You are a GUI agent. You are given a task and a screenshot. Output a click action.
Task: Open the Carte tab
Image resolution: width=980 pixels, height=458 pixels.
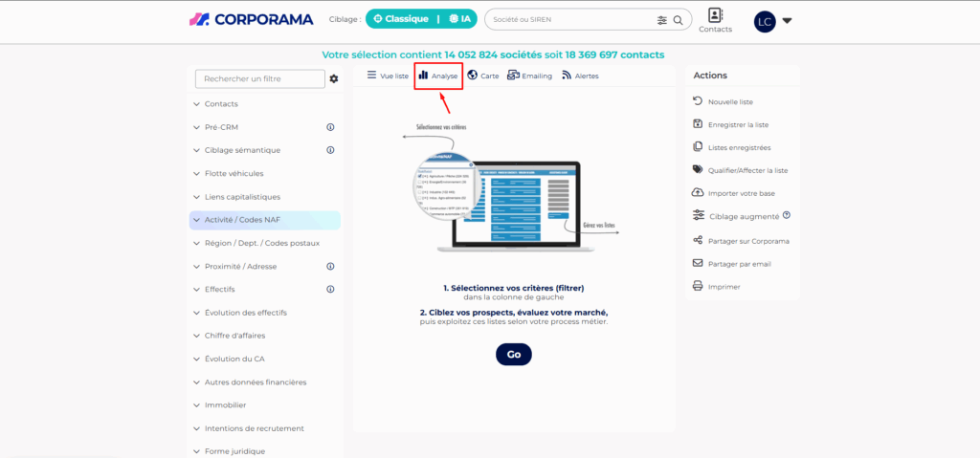(483, 76)
